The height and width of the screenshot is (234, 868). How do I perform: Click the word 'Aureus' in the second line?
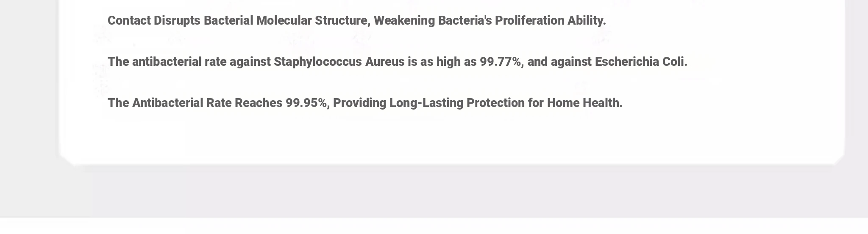[385, 62]
